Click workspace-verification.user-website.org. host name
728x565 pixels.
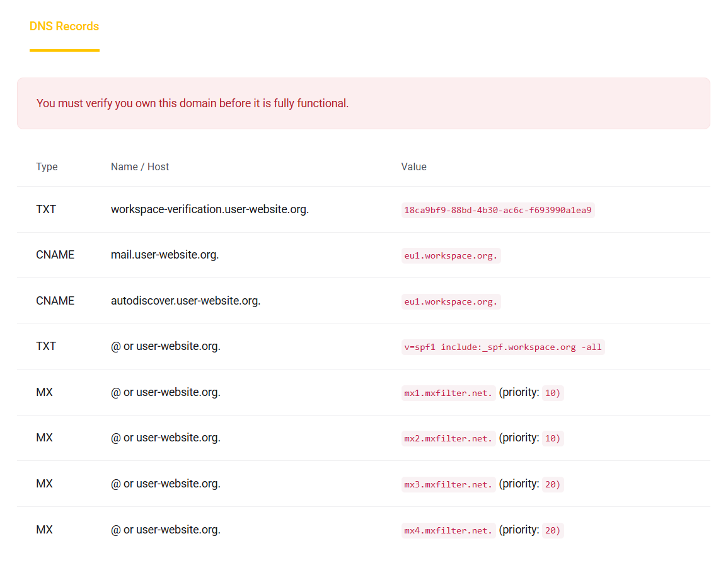[209, 209]
